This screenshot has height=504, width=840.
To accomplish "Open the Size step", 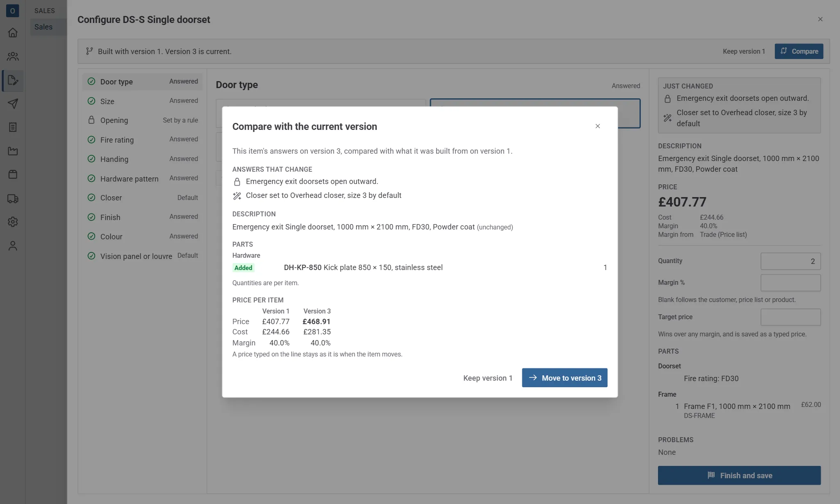I will (x=143, y=101).
